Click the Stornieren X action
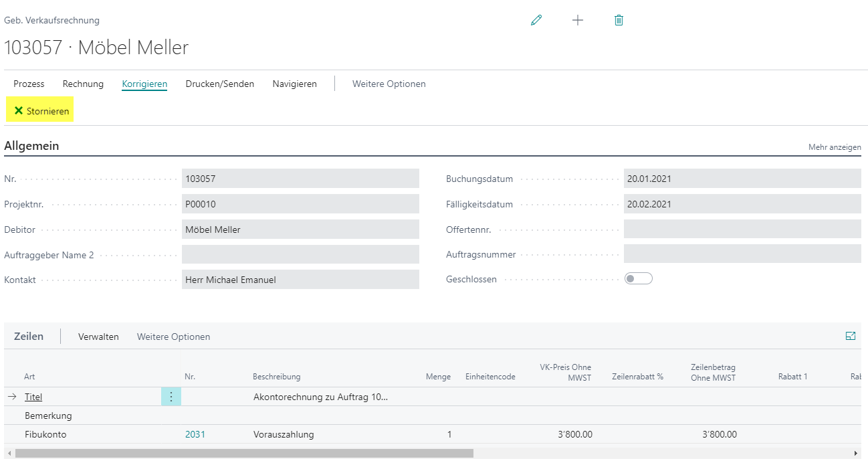868x465 pixels. click(41, 111)
